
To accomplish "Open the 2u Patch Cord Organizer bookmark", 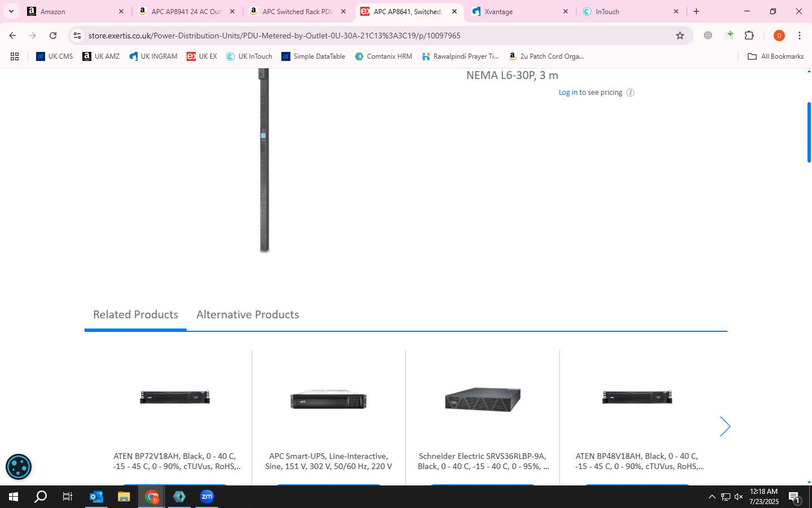I will tap(546, 56).
